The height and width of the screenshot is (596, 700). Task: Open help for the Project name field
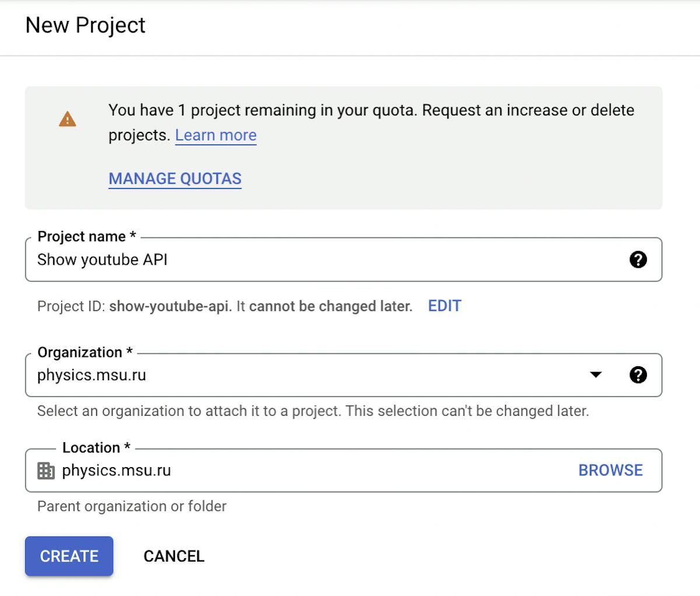(x=638, y=260)
